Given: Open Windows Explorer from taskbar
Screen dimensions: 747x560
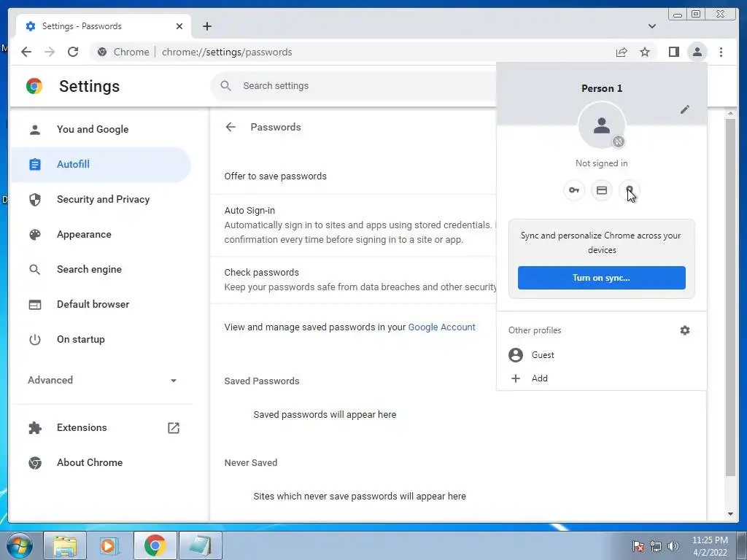Looking at the screenshot, I should pos(65,545).
